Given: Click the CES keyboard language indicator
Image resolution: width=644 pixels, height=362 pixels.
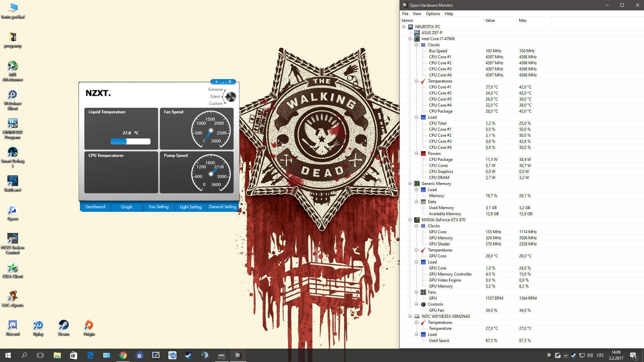Looking at the screenshot, I should point(600,355).
